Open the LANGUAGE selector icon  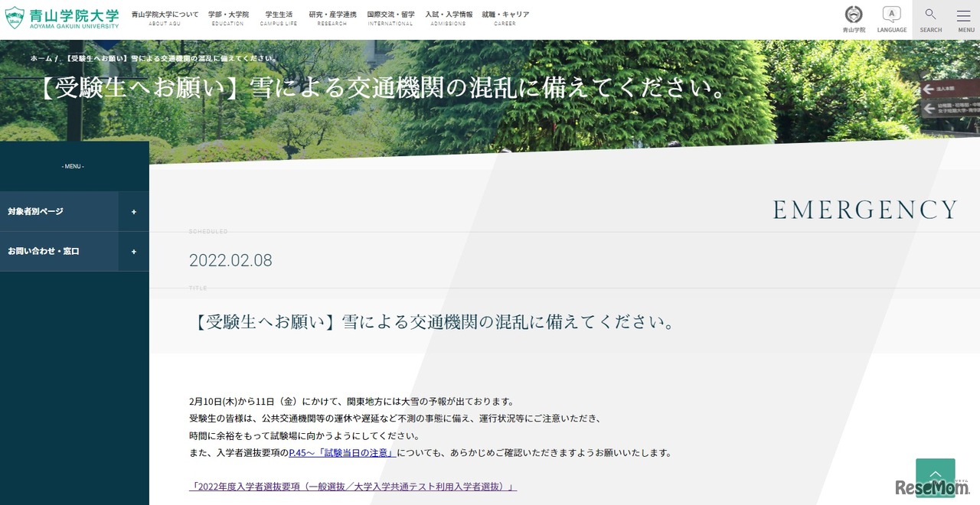tap(892, 19)
